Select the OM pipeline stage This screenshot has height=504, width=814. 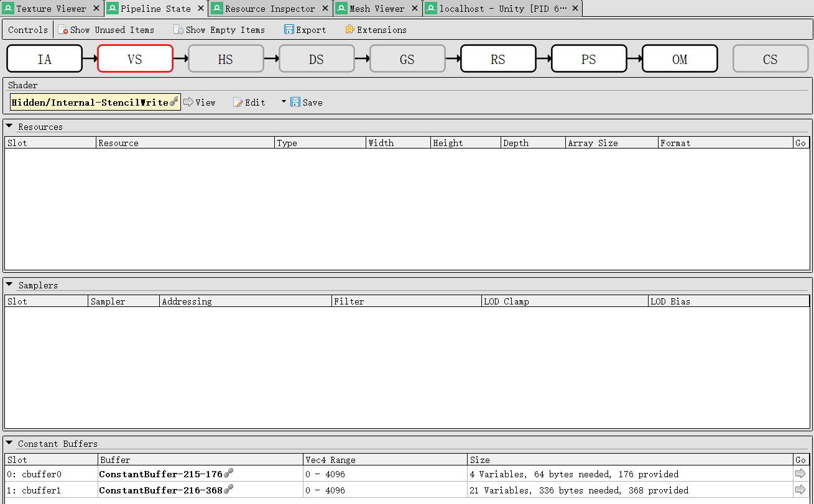coord(680,59)
